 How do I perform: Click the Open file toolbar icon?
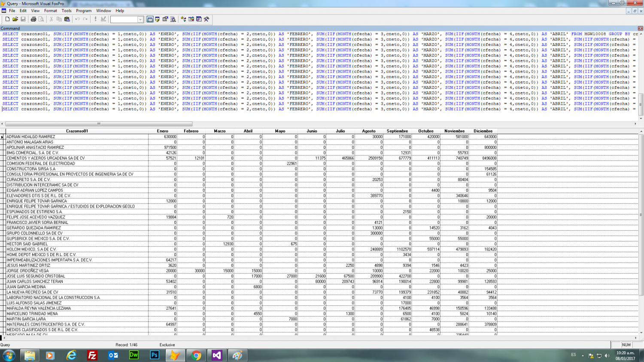coord(15,19)
